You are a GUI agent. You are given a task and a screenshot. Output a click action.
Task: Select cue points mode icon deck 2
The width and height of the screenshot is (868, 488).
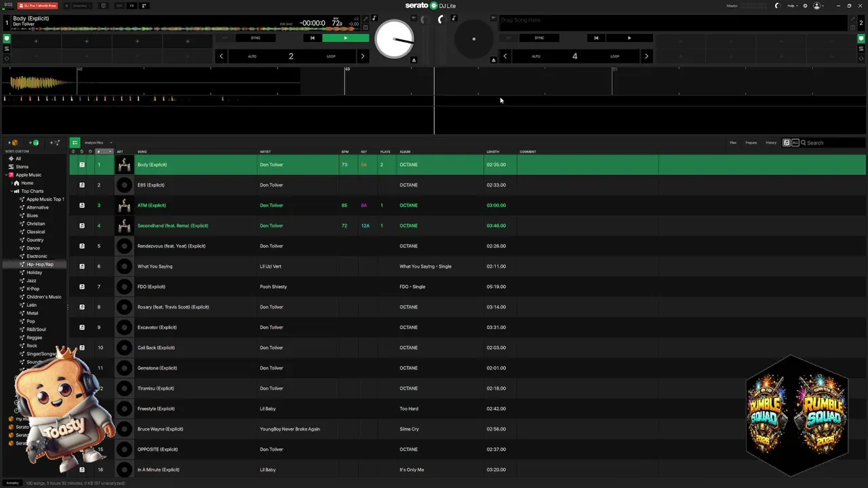(861, 39)
